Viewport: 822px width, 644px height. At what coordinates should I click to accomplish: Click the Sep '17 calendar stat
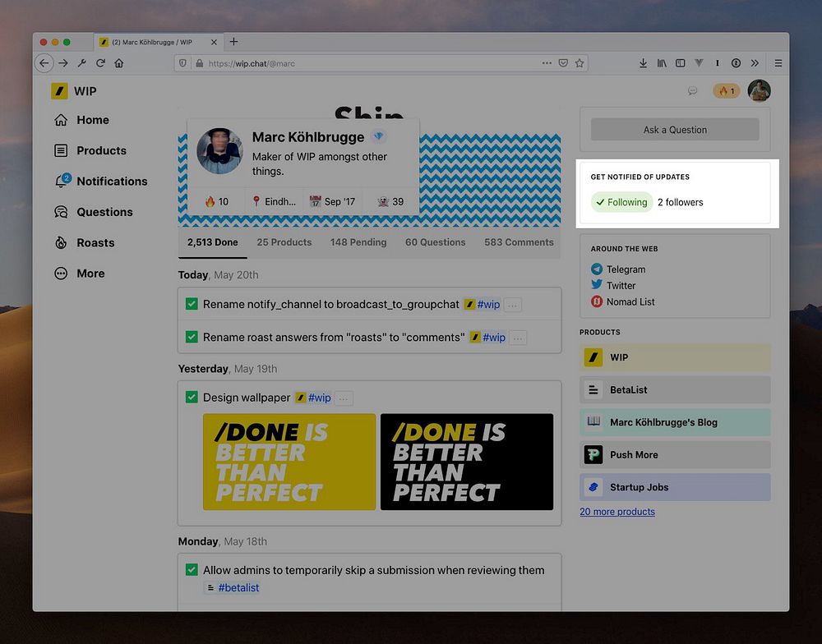coord(332,202)
